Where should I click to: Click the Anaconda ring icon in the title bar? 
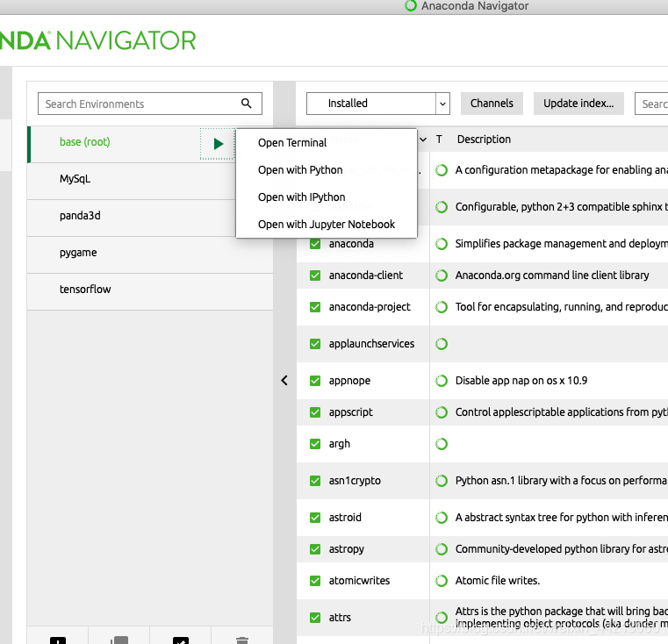click(x=410, y=5)
